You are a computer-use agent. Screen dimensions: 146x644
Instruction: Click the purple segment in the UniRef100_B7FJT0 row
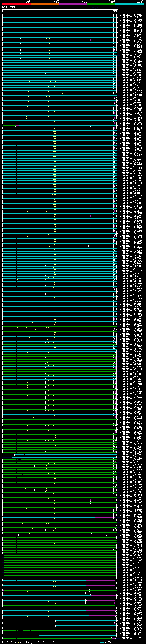[x=101, y=246]
